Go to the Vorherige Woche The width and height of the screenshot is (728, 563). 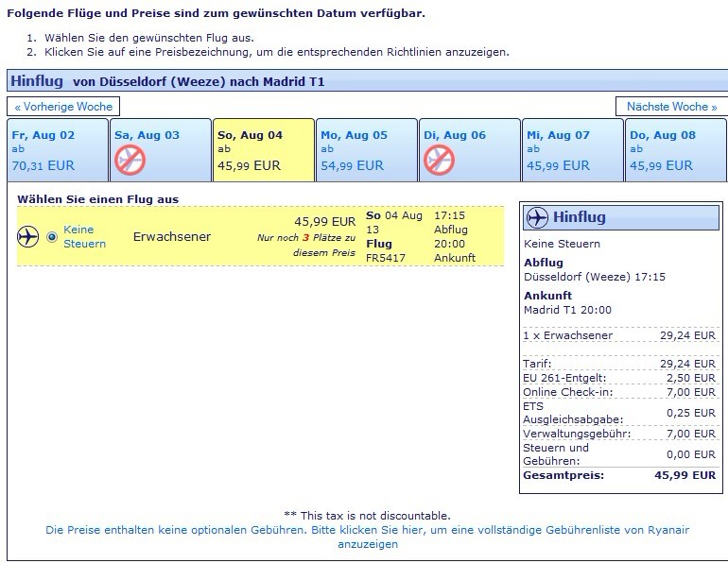coord(63,106)
